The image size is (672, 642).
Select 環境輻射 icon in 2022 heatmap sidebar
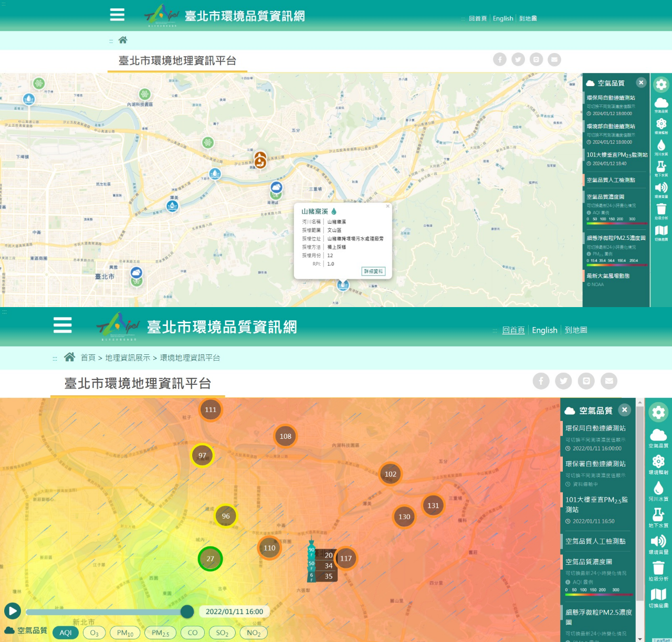[x=658, y=465]
